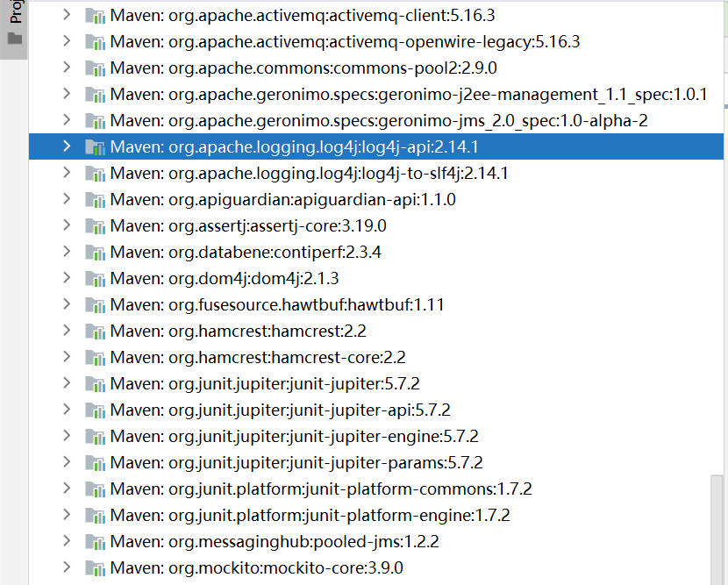This screenshot has width=728, height=585.
Task: Expand the activemq-openwire-legacy library
Action: click(68, 41)
